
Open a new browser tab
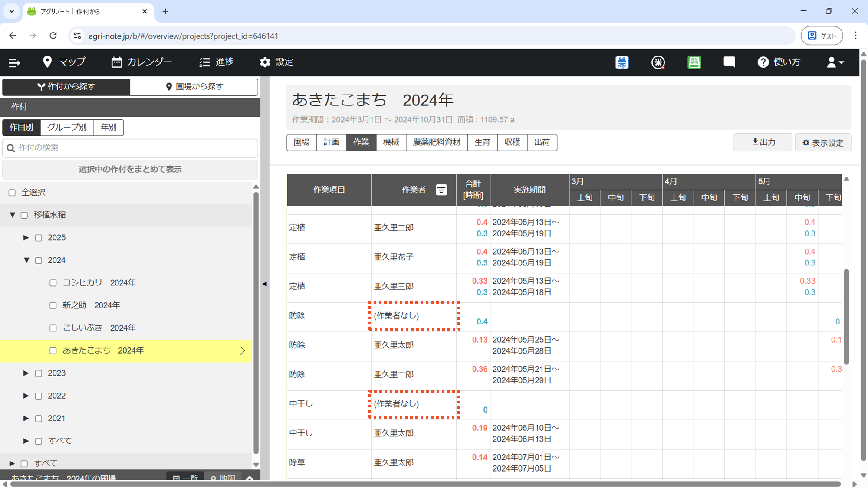tap(165, 11)
